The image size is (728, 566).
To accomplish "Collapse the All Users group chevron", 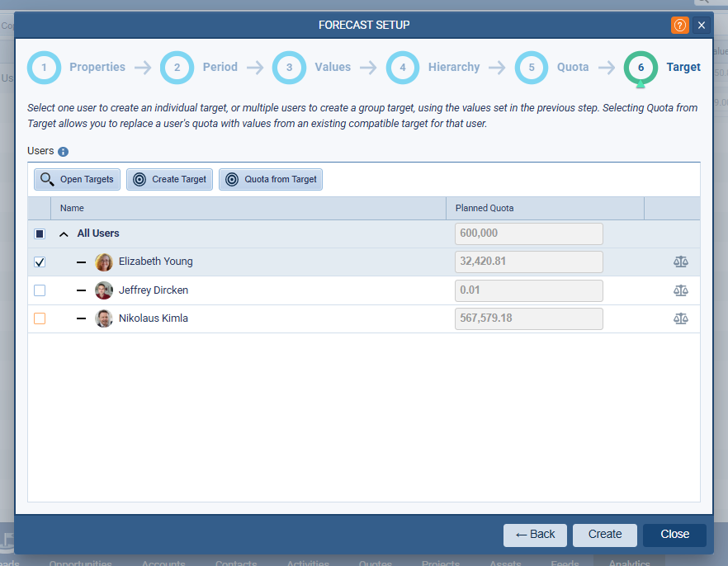I will pyautogui.click(x=64, y=234).
